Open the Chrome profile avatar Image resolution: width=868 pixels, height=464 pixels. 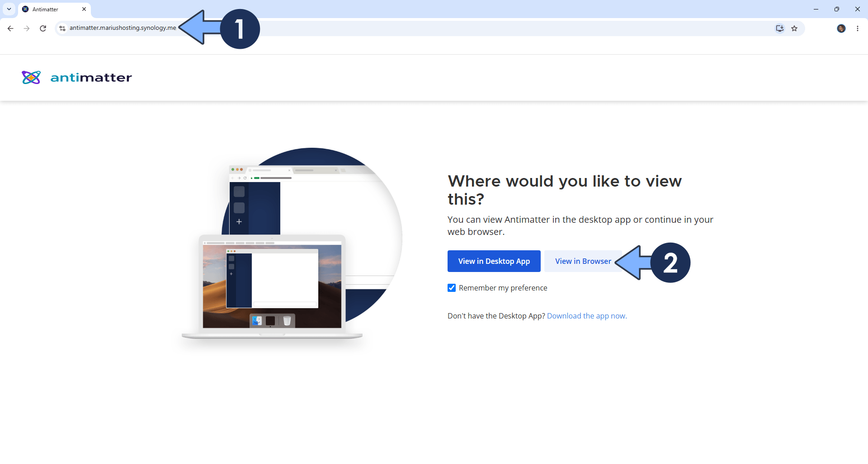point(841,28)
